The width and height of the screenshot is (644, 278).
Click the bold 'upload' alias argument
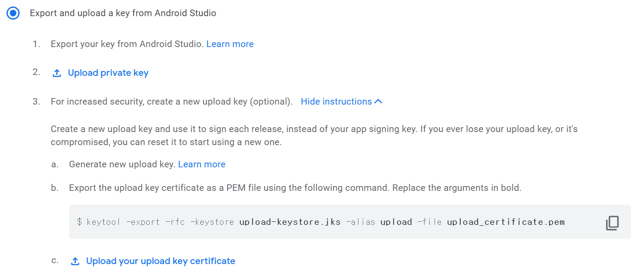(396, 222)
